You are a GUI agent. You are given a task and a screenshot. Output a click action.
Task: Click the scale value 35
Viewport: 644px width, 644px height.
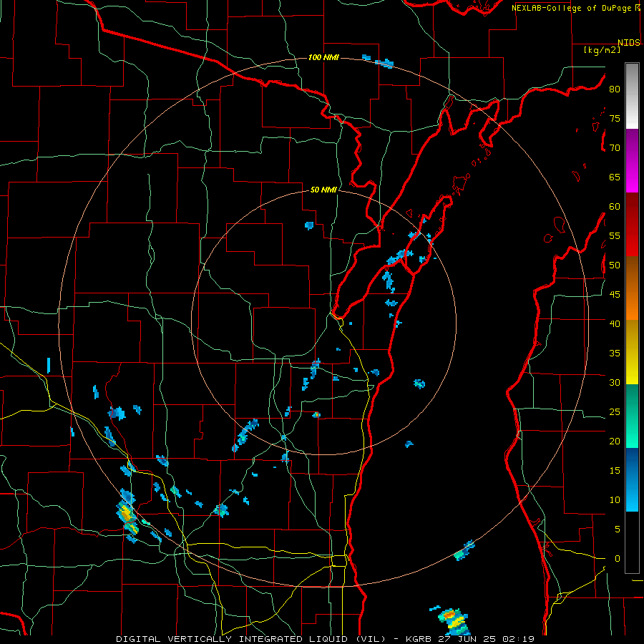[615, 353]
